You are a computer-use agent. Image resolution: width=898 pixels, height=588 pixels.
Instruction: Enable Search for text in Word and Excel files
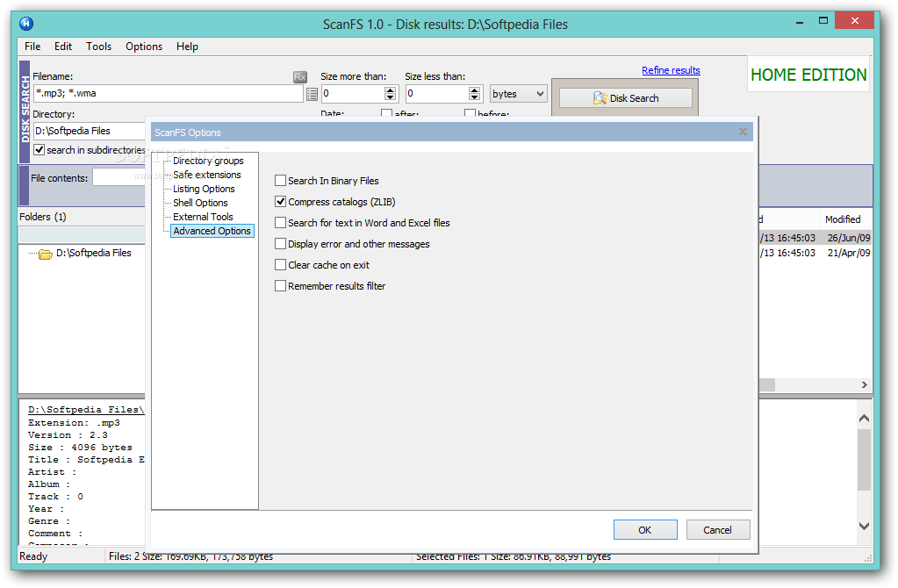click(280, 223)
